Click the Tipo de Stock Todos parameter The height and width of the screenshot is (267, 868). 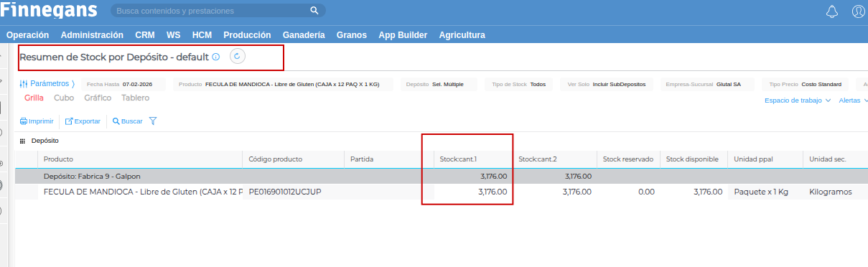coord(519,84)
